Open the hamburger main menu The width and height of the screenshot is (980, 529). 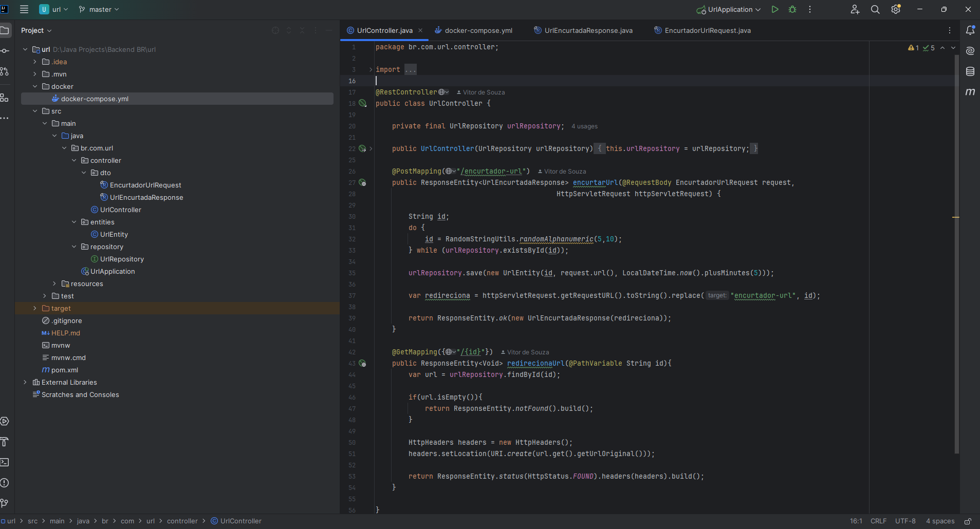coord(24,9)
